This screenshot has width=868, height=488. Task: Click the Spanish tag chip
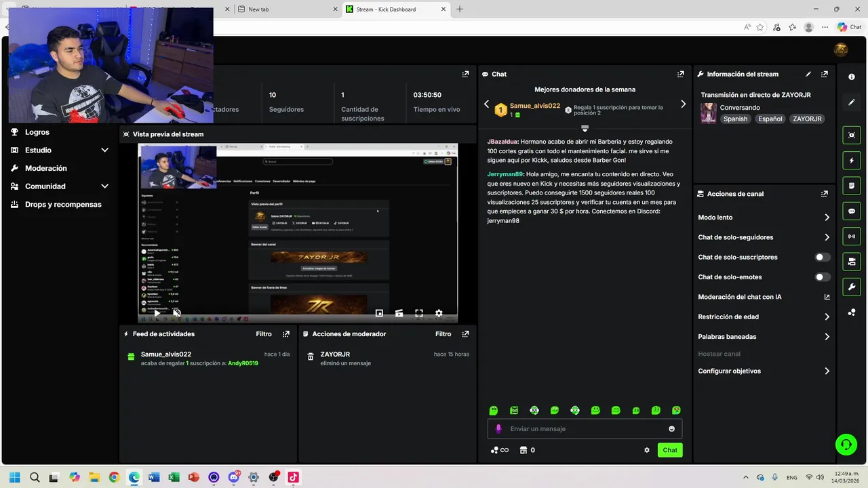[735, 119]
